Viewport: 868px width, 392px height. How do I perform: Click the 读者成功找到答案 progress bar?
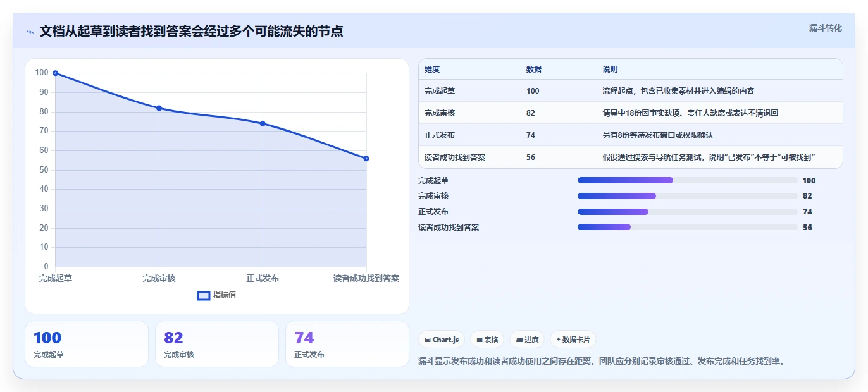click(x=688, y=227)
